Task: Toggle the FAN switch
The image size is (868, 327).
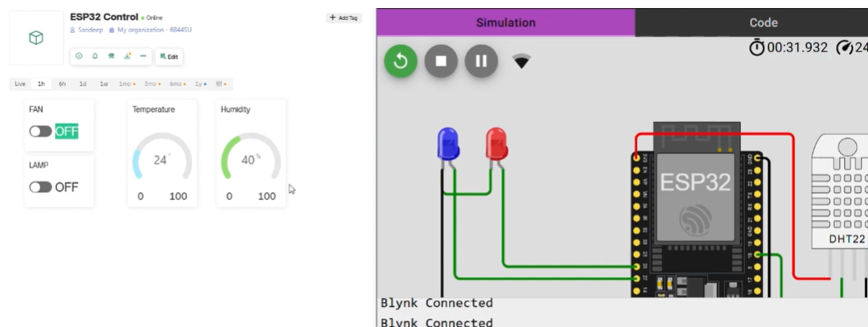Action: click(40, 131)
